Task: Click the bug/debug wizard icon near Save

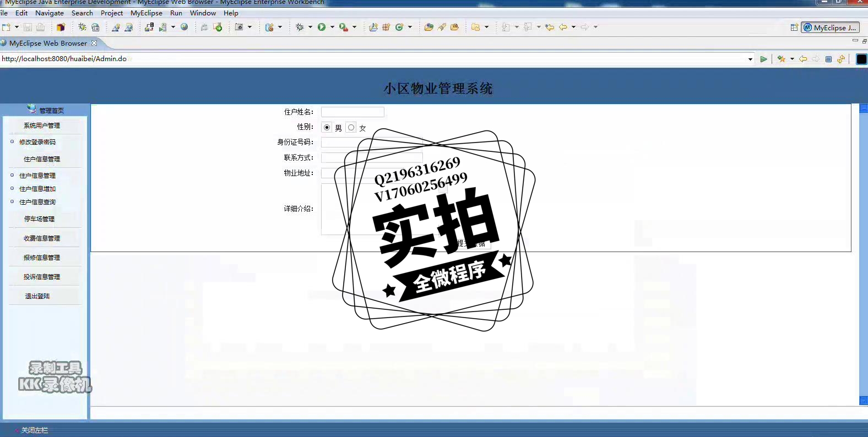Action: 82,27
